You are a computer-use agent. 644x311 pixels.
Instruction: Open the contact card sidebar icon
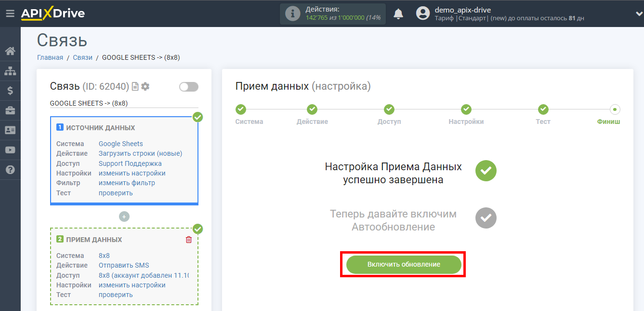point(10,130)
